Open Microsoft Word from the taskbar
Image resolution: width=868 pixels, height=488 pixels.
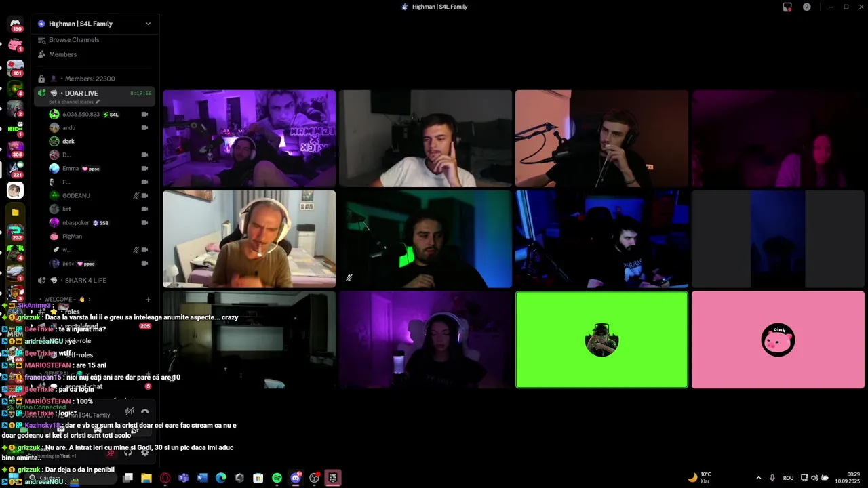(202, 478)
